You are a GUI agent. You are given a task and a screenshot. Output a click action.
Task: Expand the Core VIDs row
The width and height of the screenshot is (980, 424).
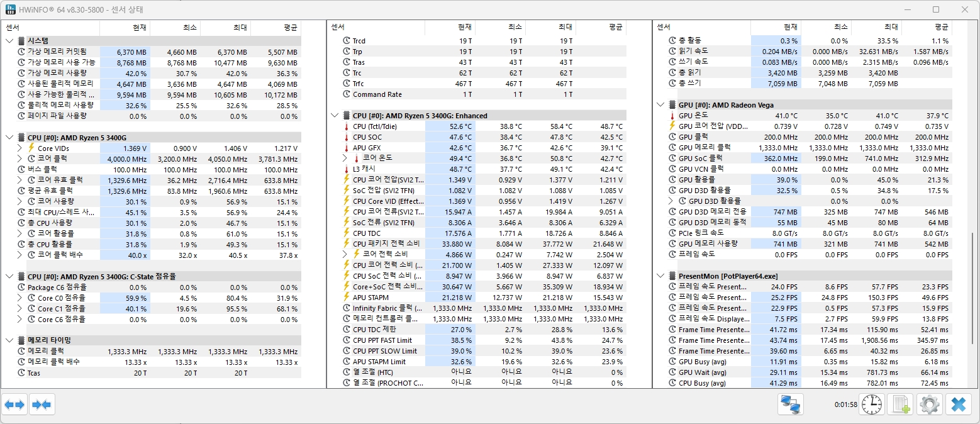[19, 148]
